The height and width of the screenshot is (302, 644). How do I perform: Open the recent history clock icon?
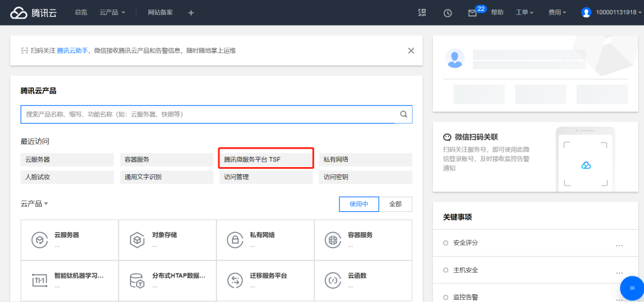coord(448,13)
